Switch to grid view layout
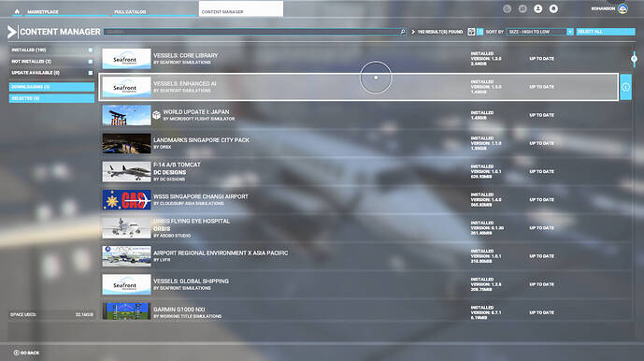 (471, 32)
